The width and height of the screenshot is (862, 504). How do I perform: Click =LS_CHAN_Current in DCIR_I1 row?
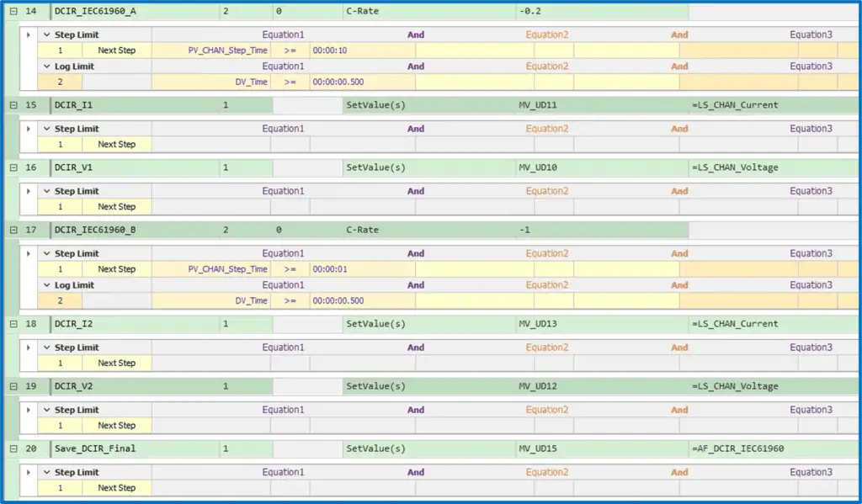(x=774, y=105)
